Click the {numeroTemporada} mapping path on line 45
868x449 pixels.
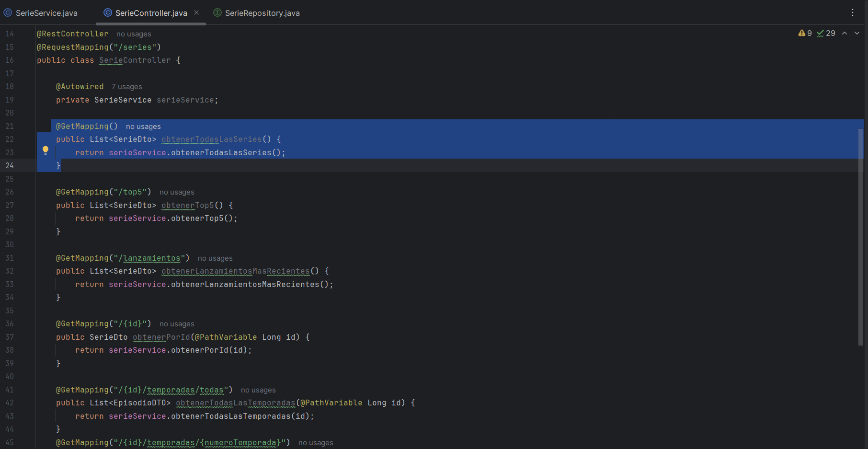point(240,442)
